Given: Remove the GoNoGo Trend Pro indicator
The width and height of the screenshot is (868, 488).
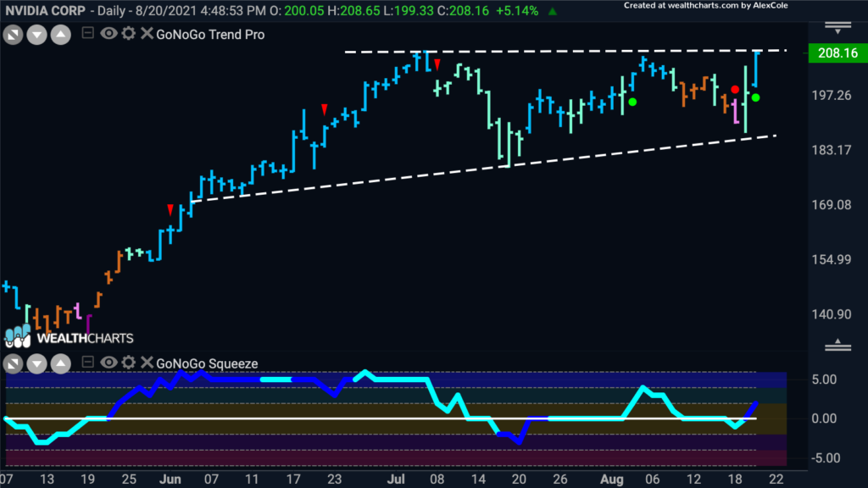Looking at the screenshot, I should click(x=147, y=34).
